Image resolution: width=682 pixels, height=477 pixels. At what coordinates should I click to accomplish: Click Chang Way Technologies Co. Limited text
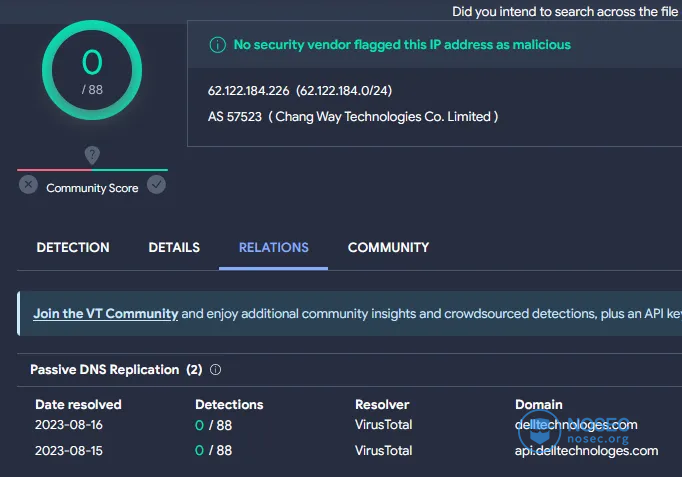[x=383, y=117]
